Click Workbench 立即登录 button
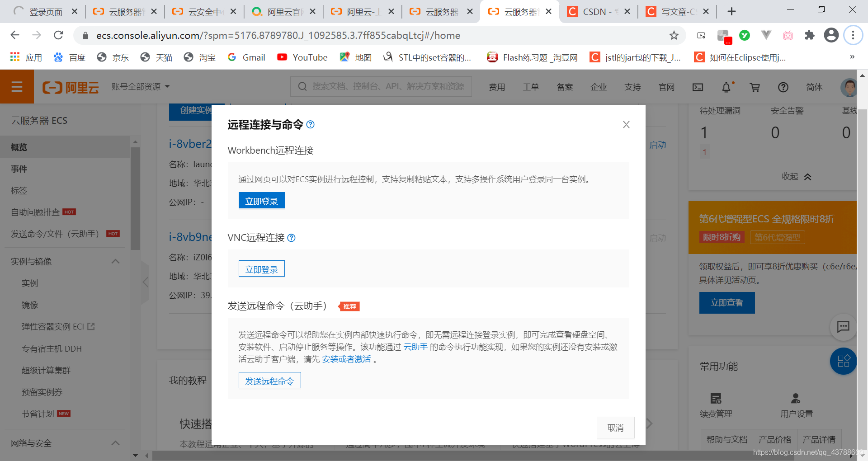The image size is (868, 461). click(262, 201)
